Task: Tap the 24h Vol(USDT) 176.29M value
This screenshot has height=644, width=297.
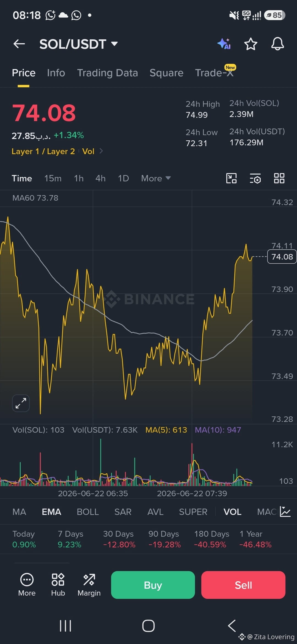Action: tap(246, 143)
